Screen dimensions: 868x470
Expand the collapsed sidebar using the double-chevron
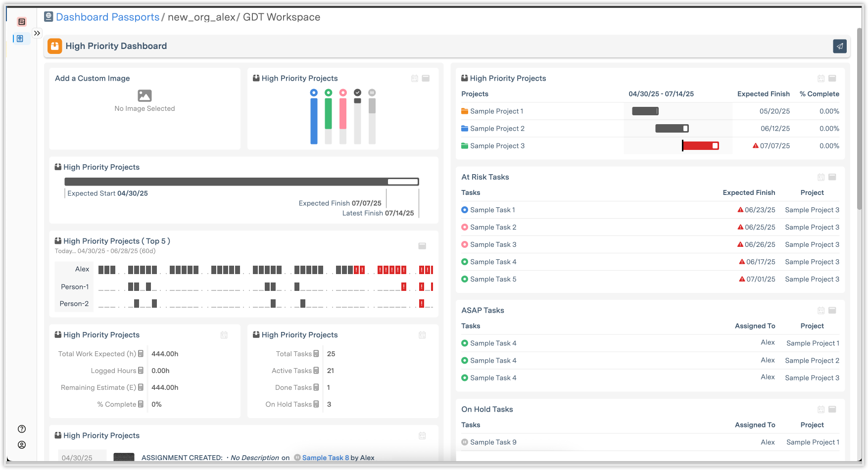(37, 33)
